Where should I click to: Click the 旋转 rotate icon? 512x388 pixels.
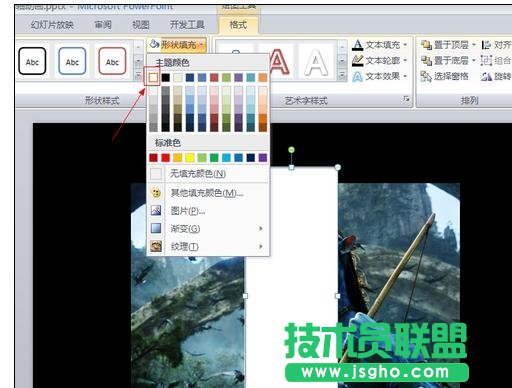[x=486, y=76]
